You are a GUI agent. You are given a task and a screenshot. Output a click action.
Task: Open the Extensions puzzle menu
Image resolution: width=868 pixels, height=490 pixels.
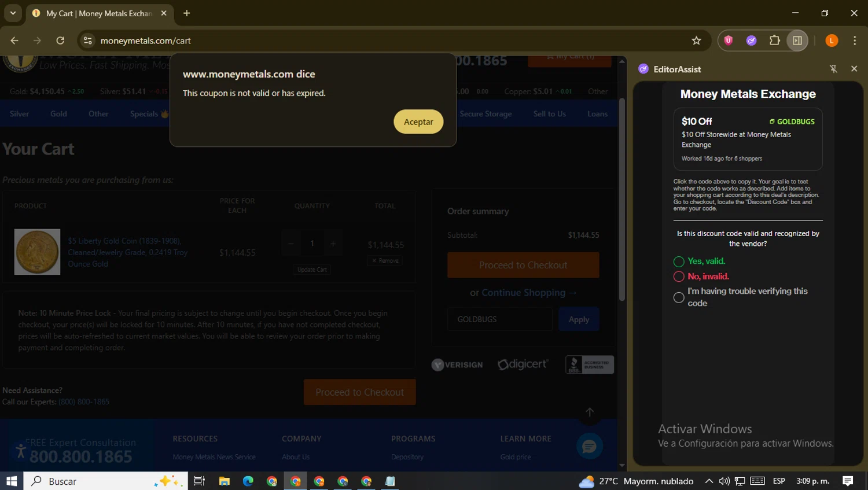(x=774, y=40)
